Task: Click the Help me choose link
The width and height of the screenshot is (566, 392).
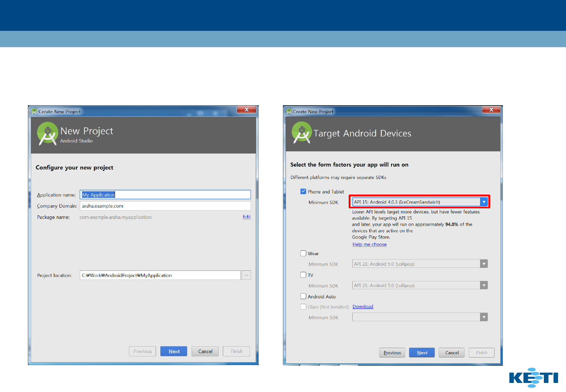Action: coord(369,244)
